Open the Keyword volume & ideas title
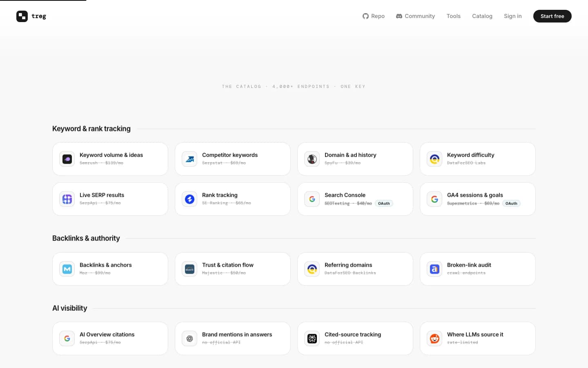Image resolution: width=588 pixels, height=368 pixels. point(111,155)
